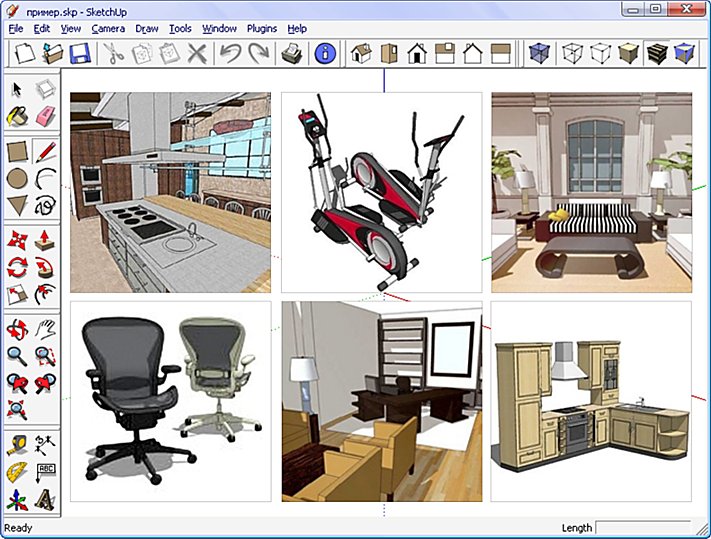The height and width of the screenshot is (539, 711).
Task: Toggle X-ray face style
Action: pos(539,53)
